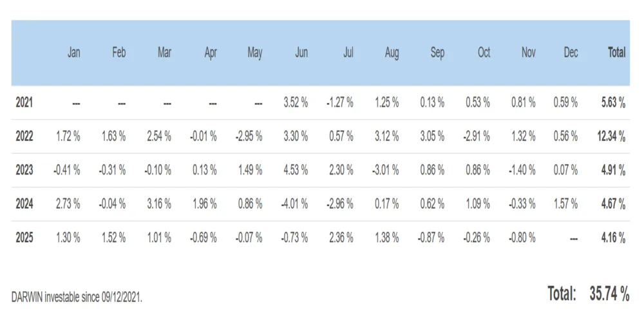644x322 pixels.
Task: Click the 2.36 % July 2025 value
Action: click(x=341, y=238)
